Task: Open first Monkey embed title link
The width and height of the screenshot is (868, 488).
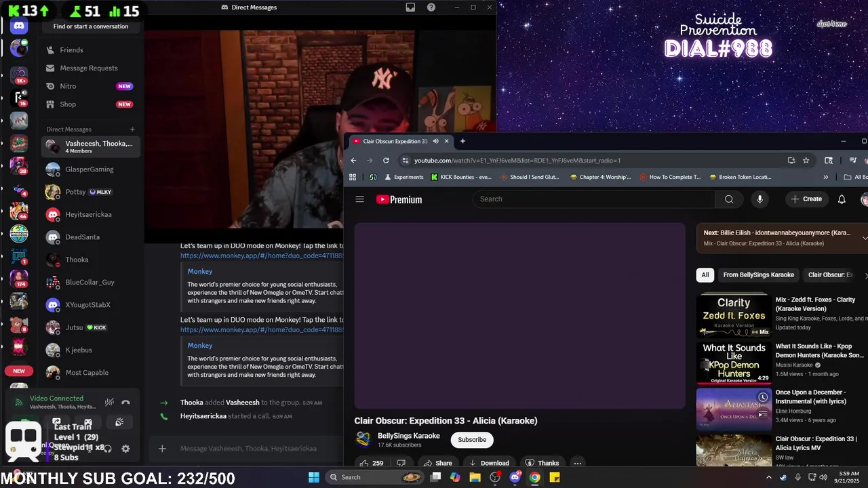Action: coord(200,271)
